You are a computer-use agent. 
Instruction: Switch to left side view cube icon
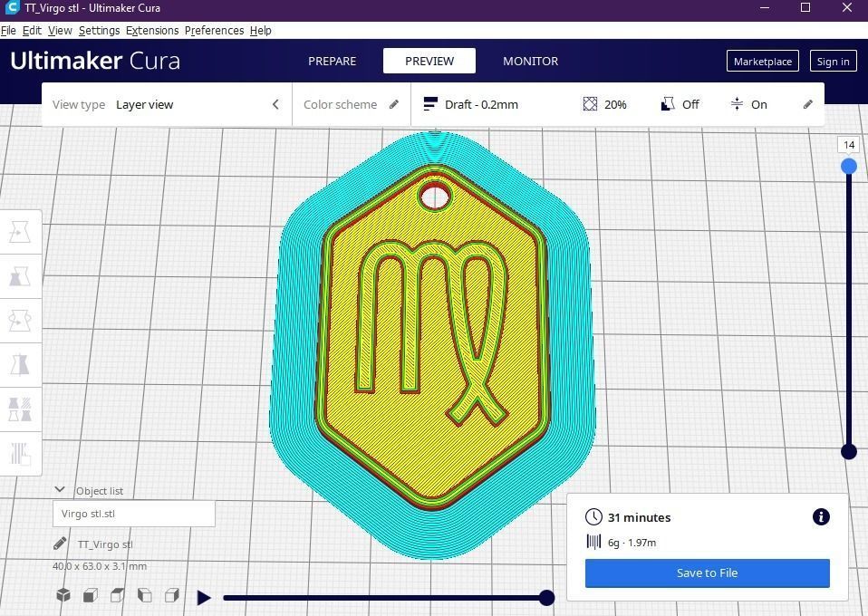click(x=144, y=595)
